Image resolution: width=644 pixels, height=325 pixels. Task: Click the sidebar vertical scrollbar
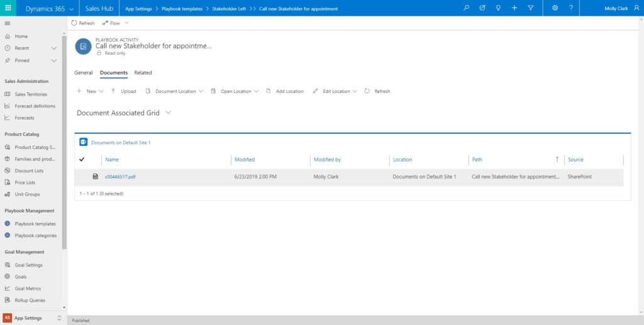pos(64,143)
